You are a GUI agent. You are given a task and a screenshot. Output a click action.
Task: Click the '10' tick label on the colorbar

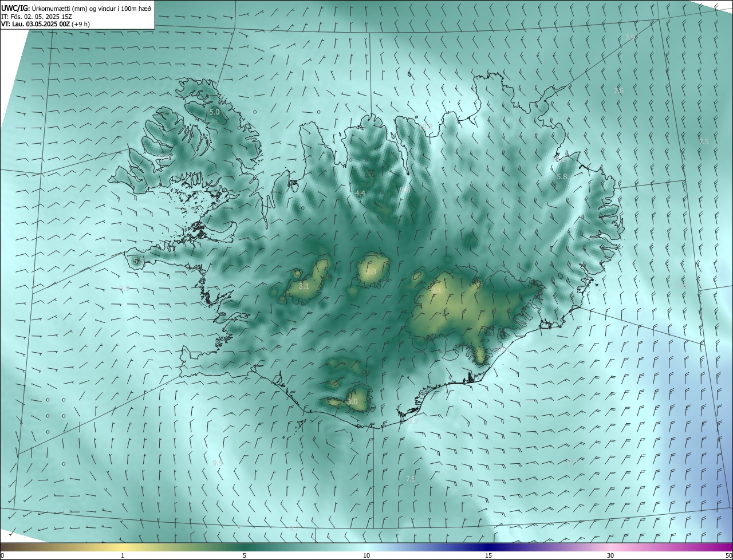366,555
